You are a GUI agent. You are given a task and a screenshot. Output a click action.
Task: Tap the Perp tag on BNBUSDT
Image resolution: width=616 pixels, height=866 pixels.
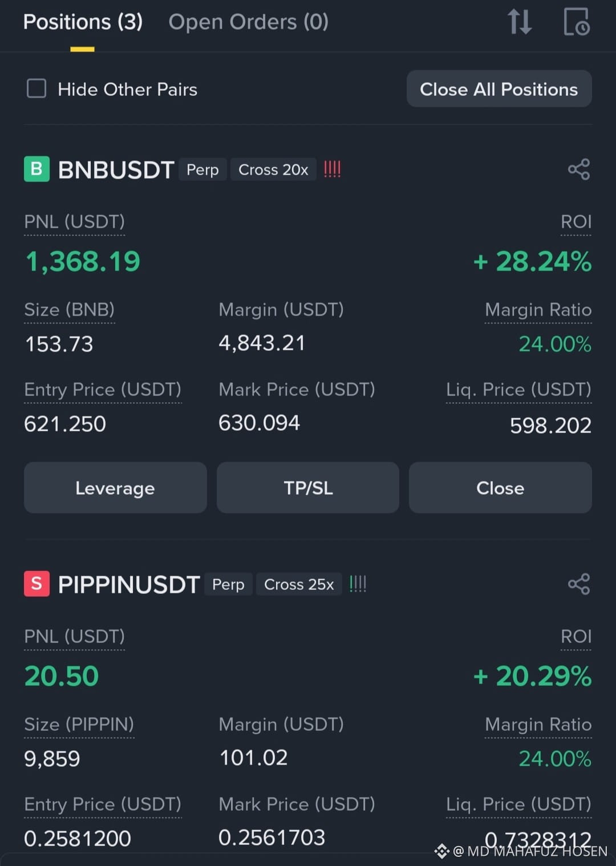coord(202,169)
